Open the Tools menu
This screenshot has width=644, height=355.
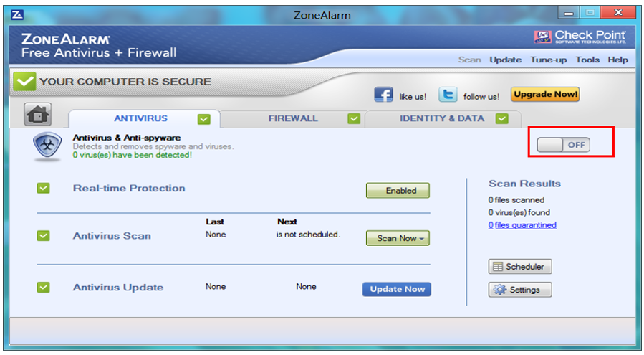(587, 60)
